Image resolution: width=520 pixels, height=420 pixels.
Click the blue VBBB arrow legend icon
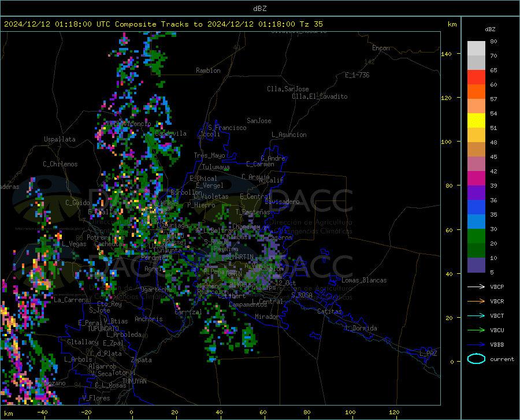coord(476,345)
